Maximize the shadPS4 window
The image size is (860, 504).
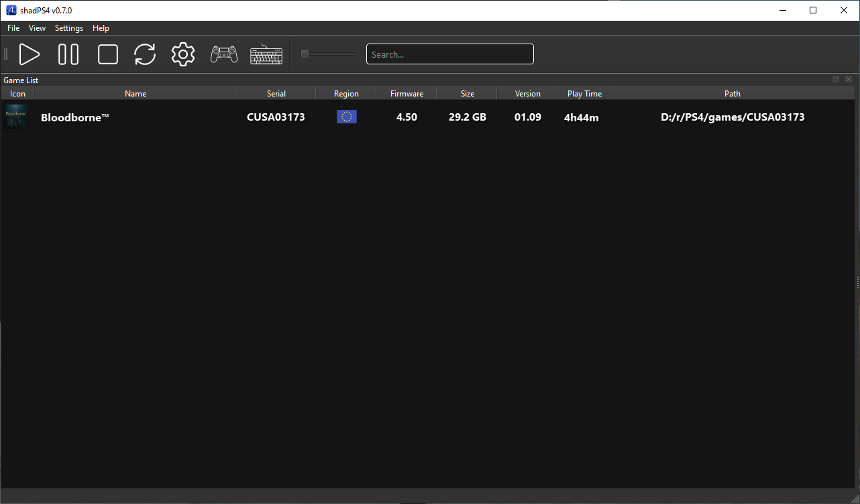[x=813, y=10]
